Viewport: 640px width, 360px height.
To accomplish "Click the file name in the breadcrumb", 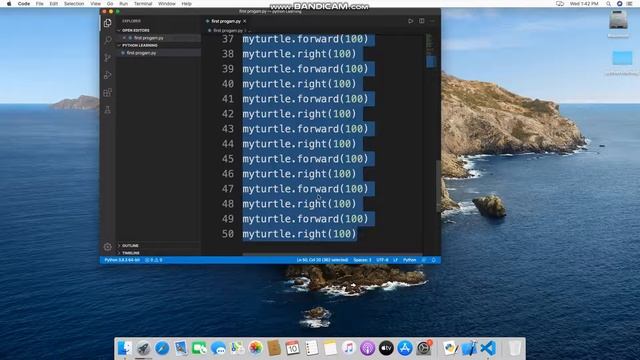I will coord(228,31).
